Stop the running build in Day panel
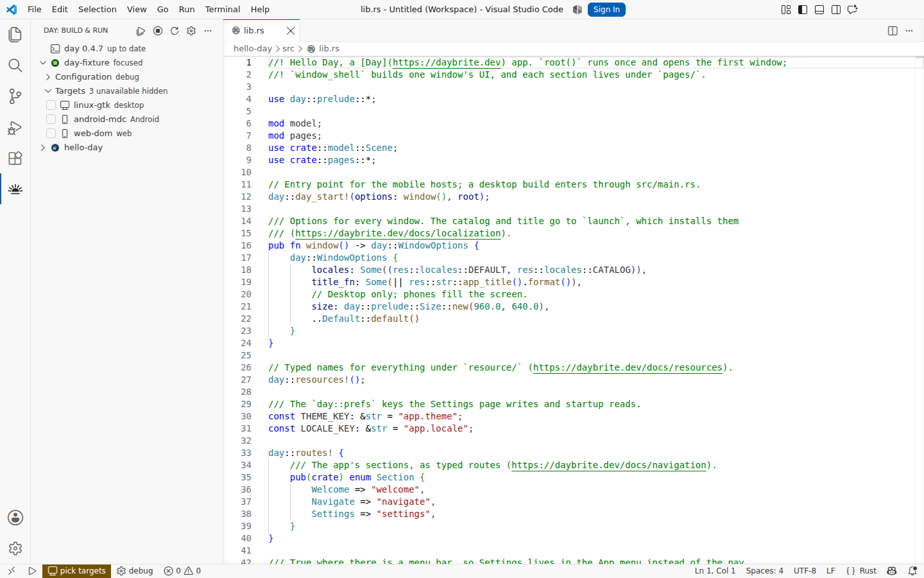Image resolution: width=924 pixels, height=578 pixels. (158, 31)
